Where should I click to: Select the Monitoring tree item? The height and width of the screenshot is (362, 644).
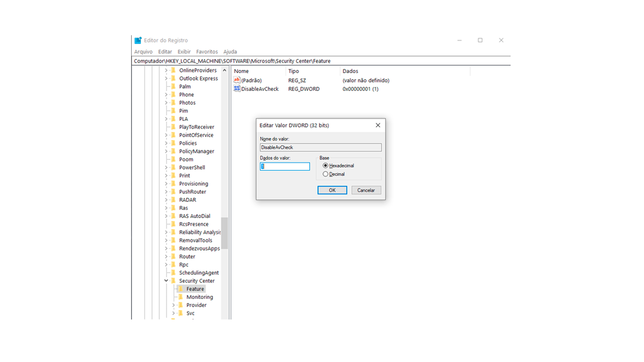200,297
